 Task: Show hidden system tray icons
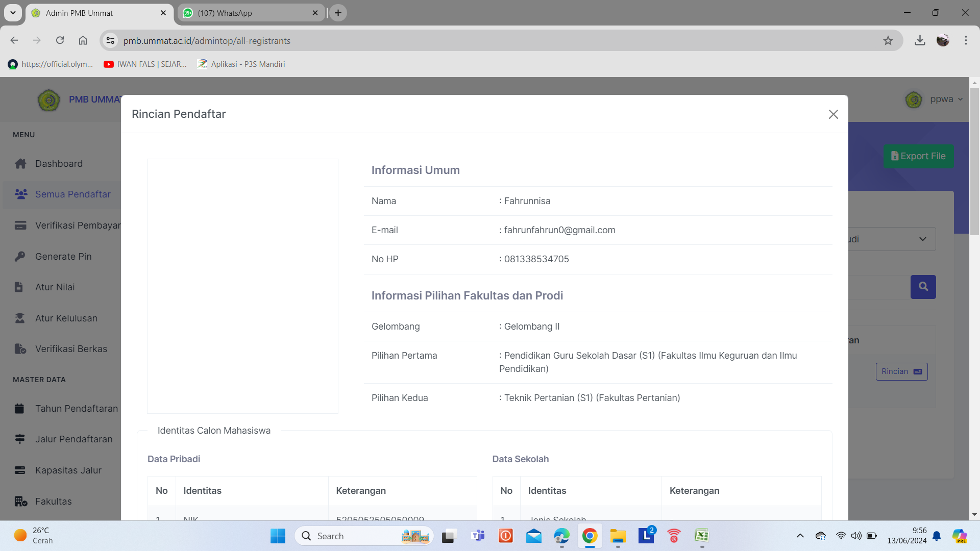(x=800, y=536)
